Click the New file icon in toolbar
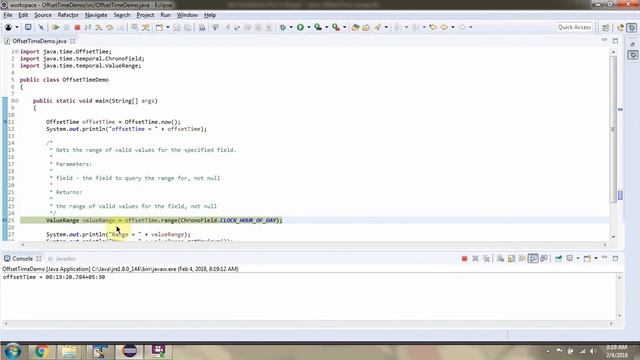The width and height of the screenshot is (640, 360). pyautogui.click(x=159, y=27)
